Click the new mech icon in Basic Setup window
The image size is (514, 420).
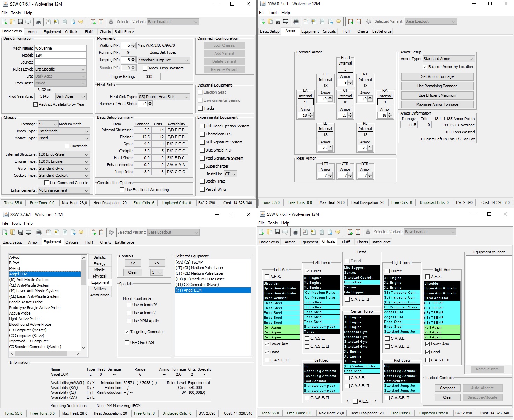[x=5, y=22]
